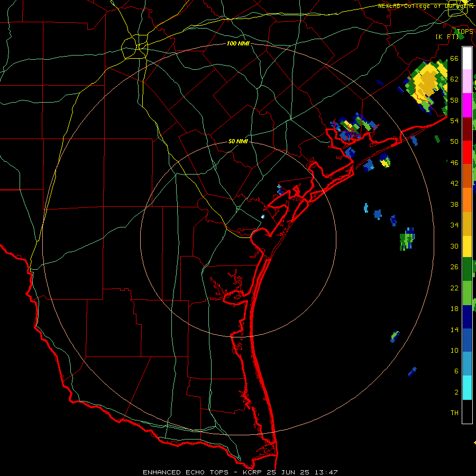
Task: Click the dark green swatch near the 26 label
Action: click(x=467, y=269)
